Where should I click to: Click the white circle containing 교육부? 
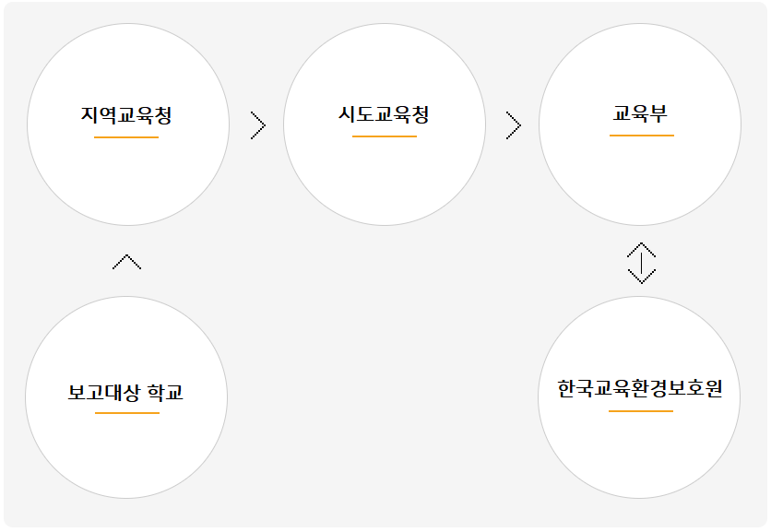[x=640, y=124]
